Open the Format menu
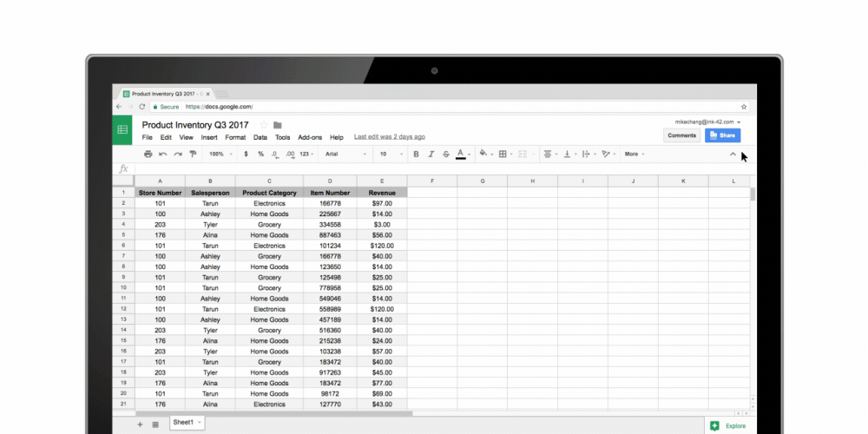Screen dimensions: 868x434 tap(235, 137)
